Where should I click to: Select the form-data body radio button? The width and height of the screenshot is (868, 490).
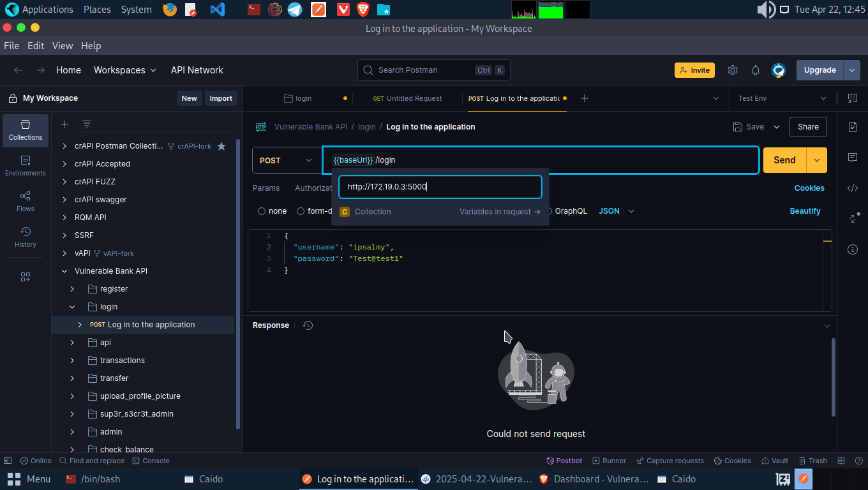[x=301, y=211]
